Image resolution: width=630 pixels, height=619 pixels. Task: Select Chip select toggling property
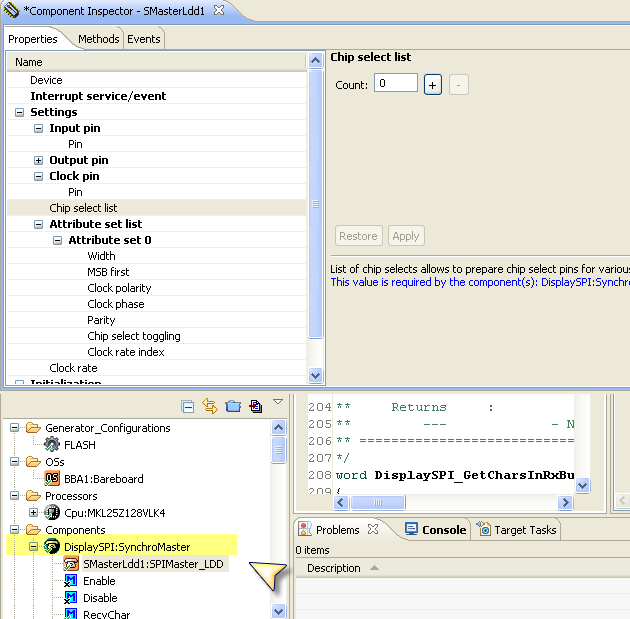[157, 336]
